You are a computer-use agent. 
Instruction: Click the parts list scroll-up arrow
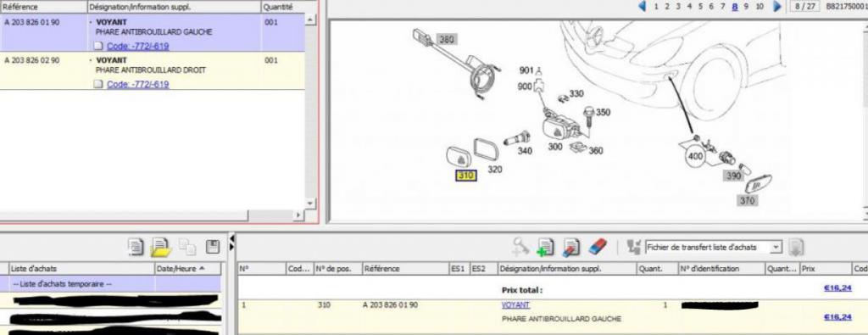[310, 20]
